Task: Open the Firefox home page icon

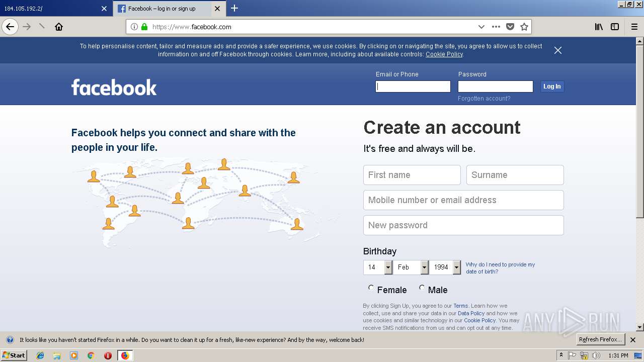Action: pos(59,27)
